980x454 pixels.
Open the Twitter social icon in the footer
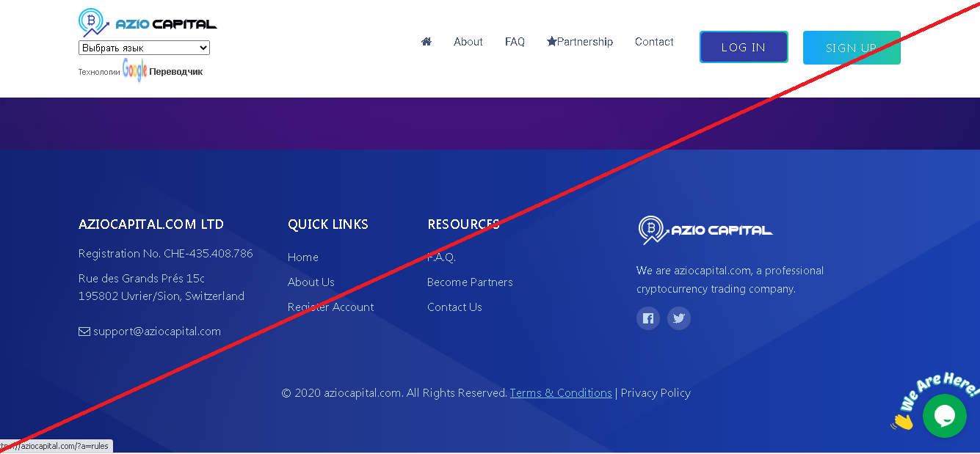click(x=679, y=318)
